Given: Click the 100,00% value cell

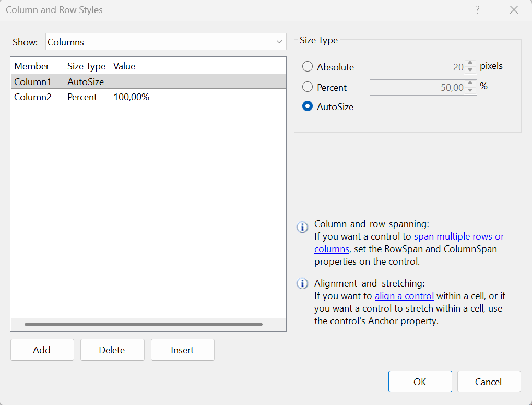Looking at the screenshot, I should (132, 97).
